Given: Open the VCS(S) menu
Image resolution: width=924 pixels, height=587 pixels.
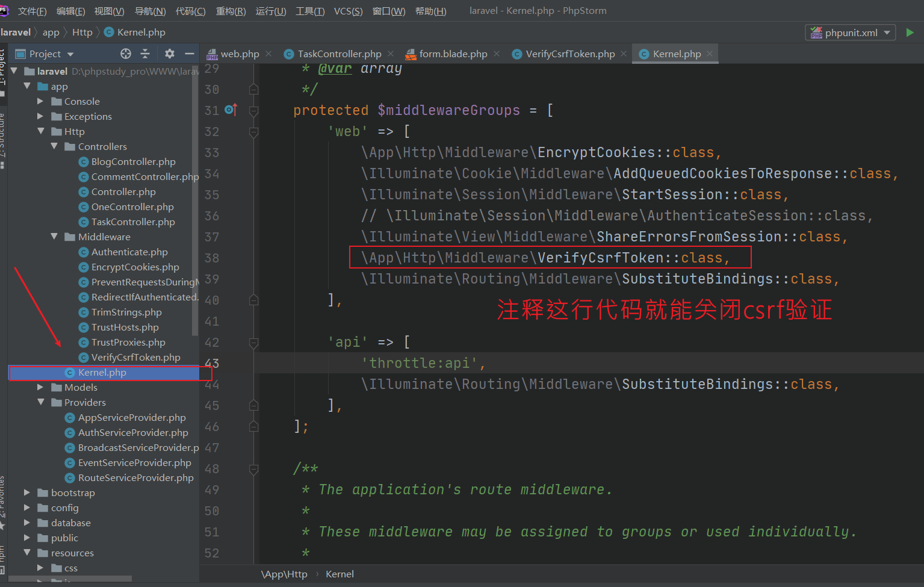Looking at the screenshot, I should (x=348, y=11).
